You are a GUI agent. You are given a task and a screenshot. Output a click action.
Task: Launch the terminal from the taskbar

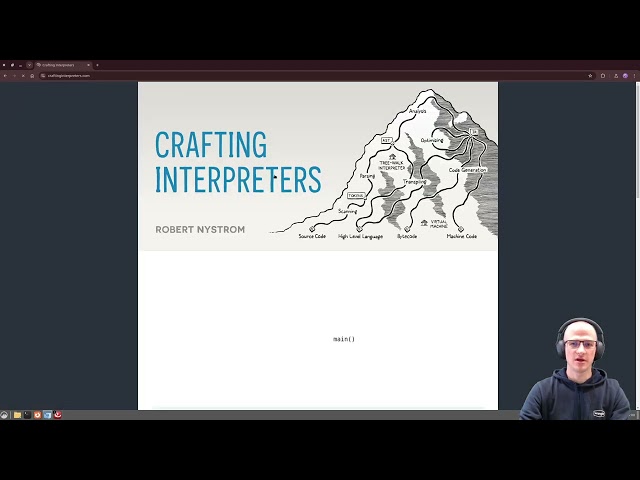[x=27, y=415]
